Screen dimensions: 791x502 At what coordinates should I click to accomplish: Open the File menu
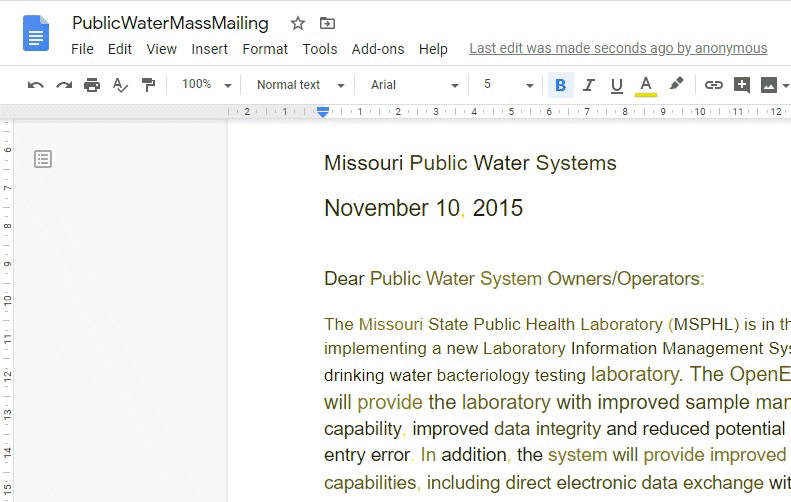pyautogui.click(x=82, y=49)
